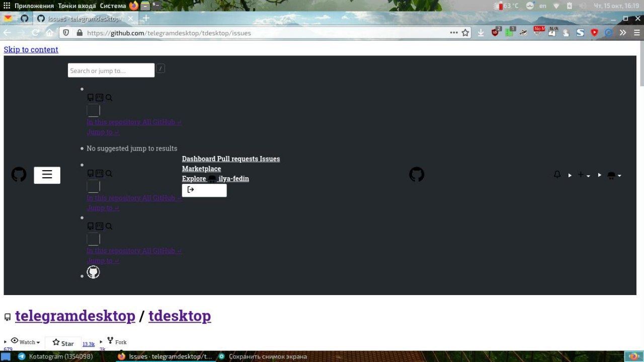Open the keyboard layout en indicator
The image size is (644, 362).
(543, 6)
